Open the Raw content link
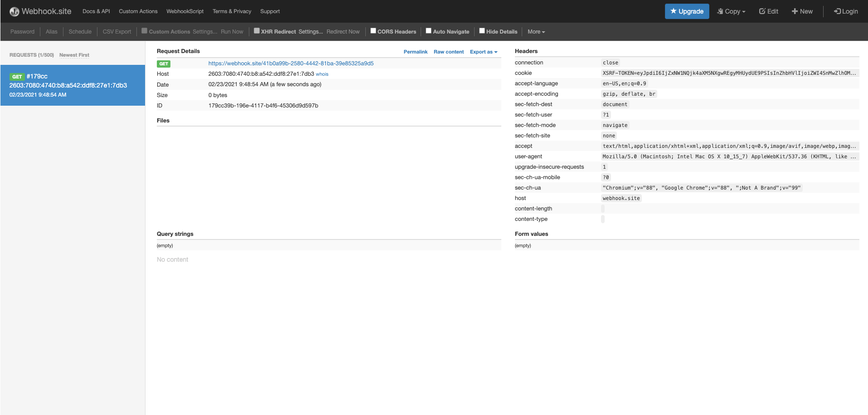This screenshot has height=415, width=868. [449, 52]
